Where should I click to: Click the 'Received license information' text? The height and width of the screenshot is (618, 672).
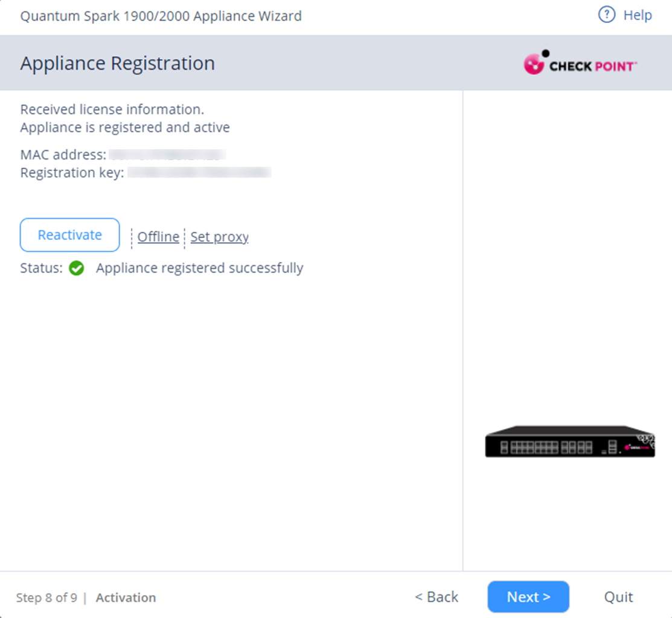click(112, 109)
